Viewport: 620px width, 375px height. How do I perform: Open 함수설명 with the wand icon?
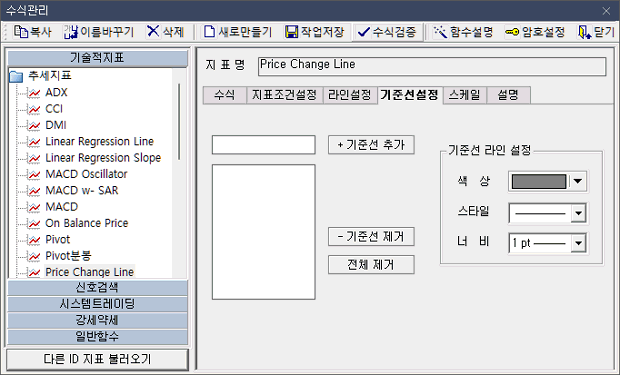(x=440, y=32)
